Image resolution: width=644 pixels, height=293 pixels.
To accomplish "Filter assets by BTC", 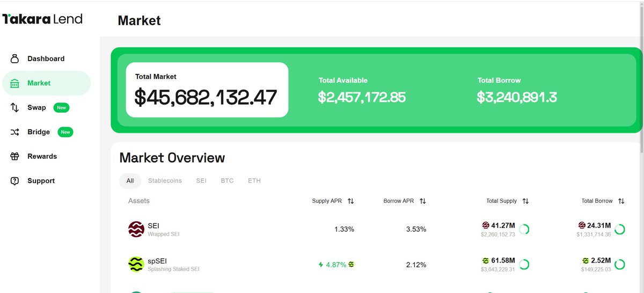I will click(x=227, y=181).
